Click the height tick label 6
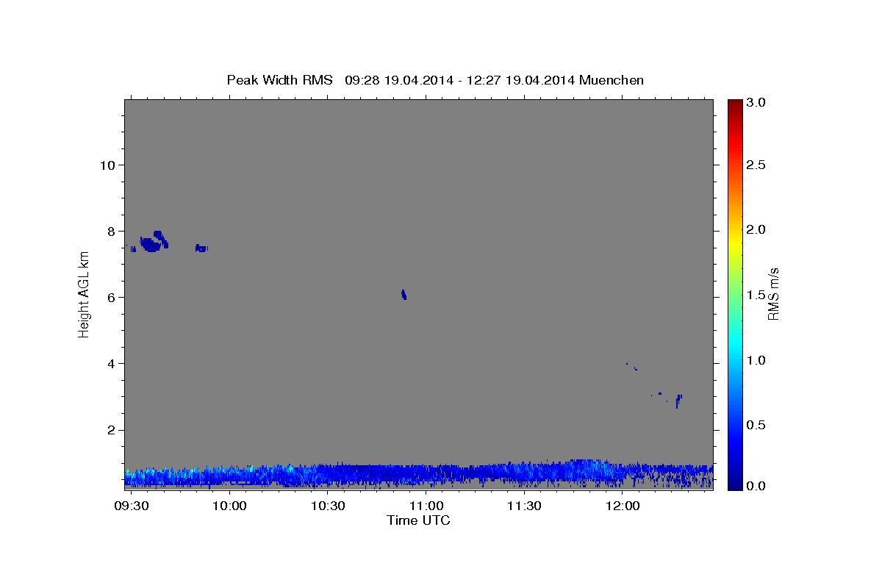The width and height of the screenshot is (882, 588). [111, 297]
